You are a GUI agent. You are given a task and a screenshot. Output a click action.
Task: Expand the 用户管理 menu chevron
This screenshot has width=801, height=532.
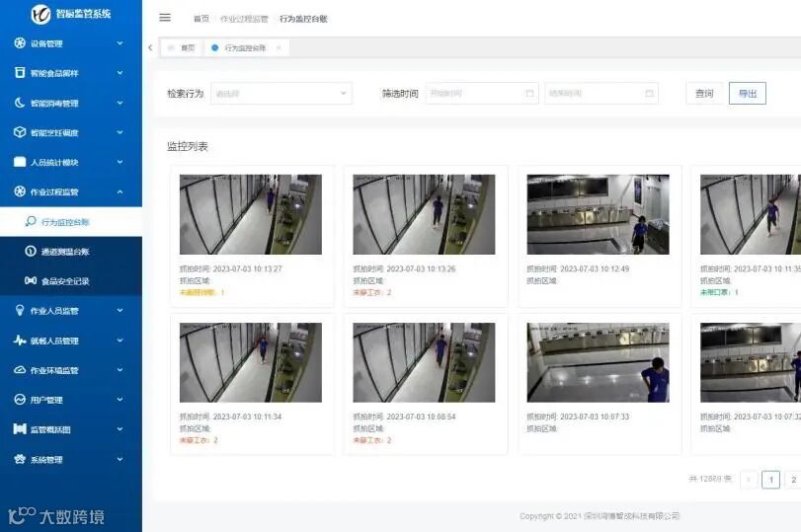[x=120, y=400]
